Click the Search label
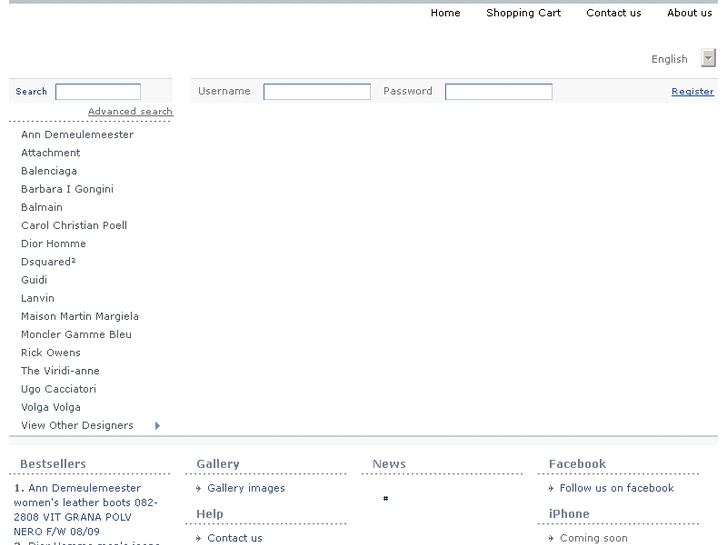Screen dimensions: 727x545 click(x=31, y=91)
